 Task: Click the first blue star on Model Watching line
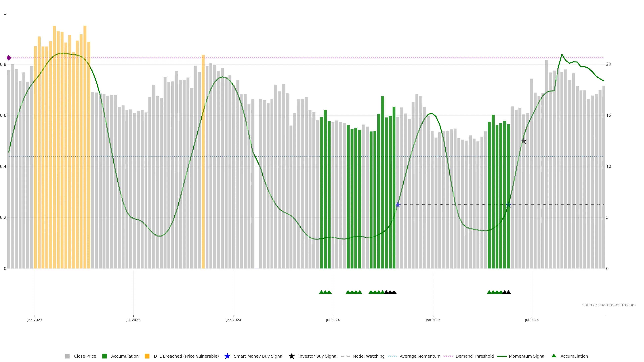click(398, 205)
